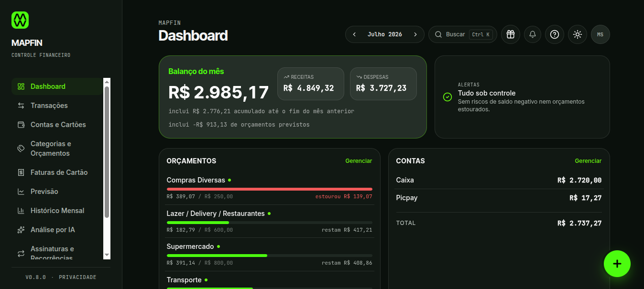Open Análise por IA page
The width and height of the screenshot is (644, 289).
[57, 230]
